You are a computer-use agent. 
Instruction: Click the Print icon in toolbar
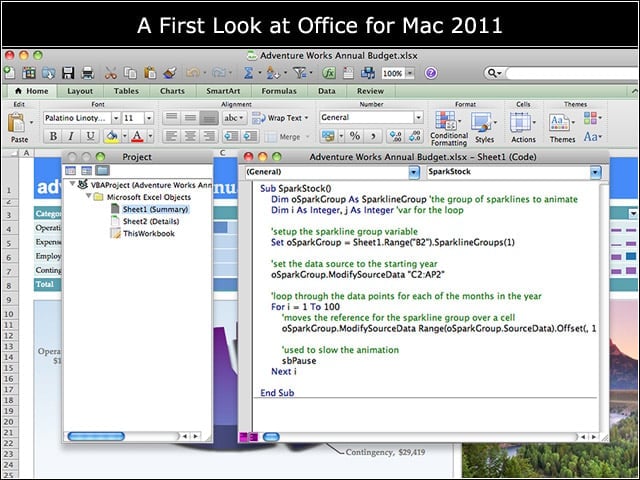pos(87,73)
